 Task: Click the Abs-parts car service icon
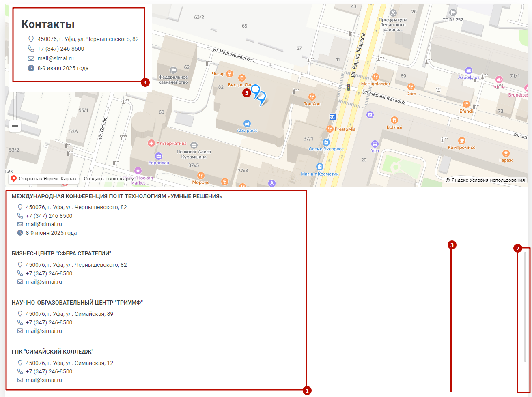[247, 124]
